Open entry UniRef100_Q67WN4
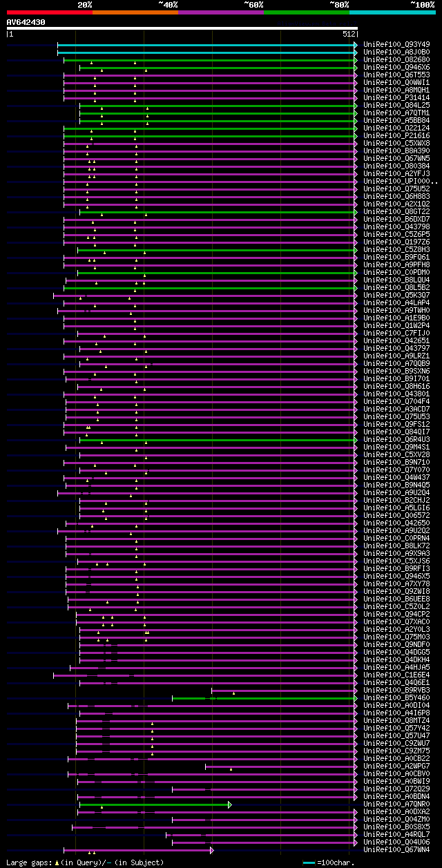Viewport: 442px width, 868px height. [396, 850]
